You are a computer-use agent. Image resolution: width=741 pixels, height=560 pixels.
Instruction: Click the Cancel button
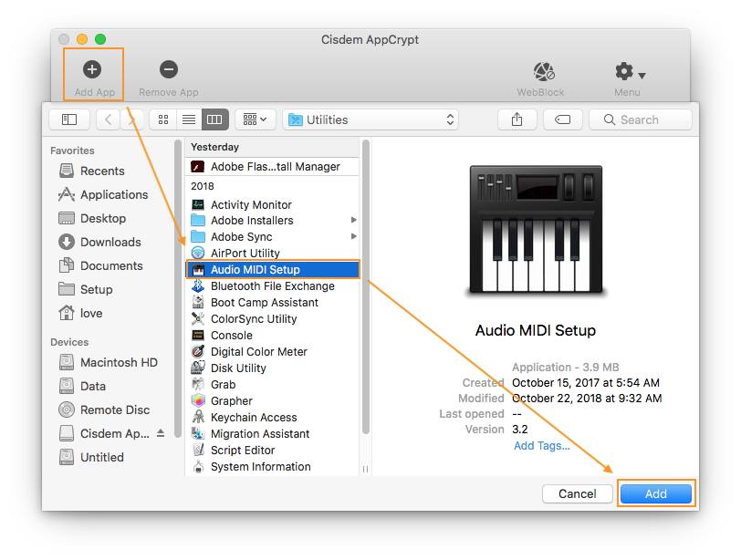578,494
